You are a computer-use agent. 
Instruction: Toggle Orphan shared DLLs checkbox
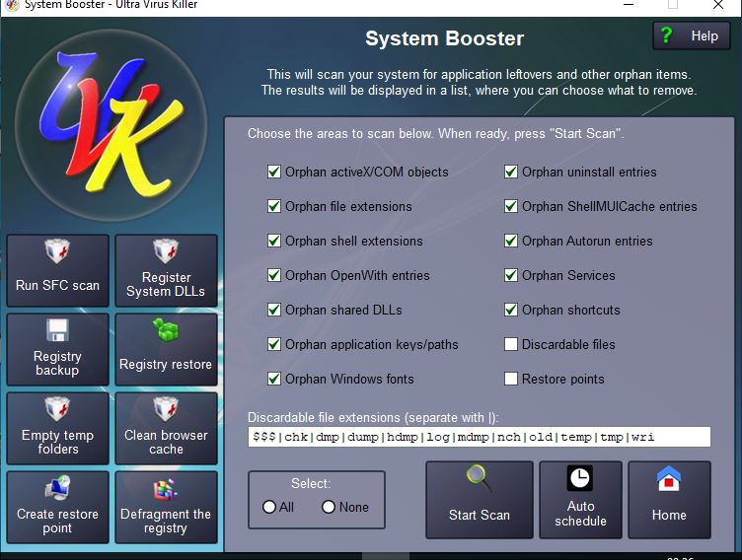coord(274,310)
